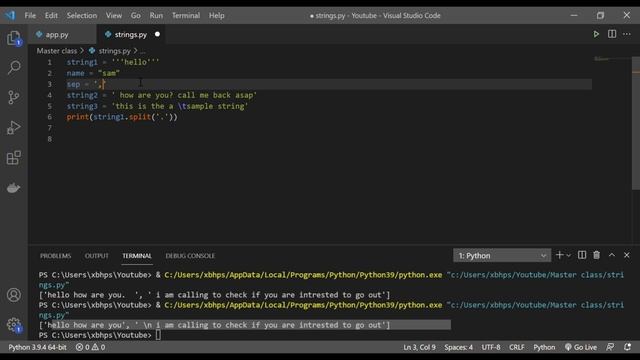Switch to the OUTPUT panel tab

coord(97,256)
